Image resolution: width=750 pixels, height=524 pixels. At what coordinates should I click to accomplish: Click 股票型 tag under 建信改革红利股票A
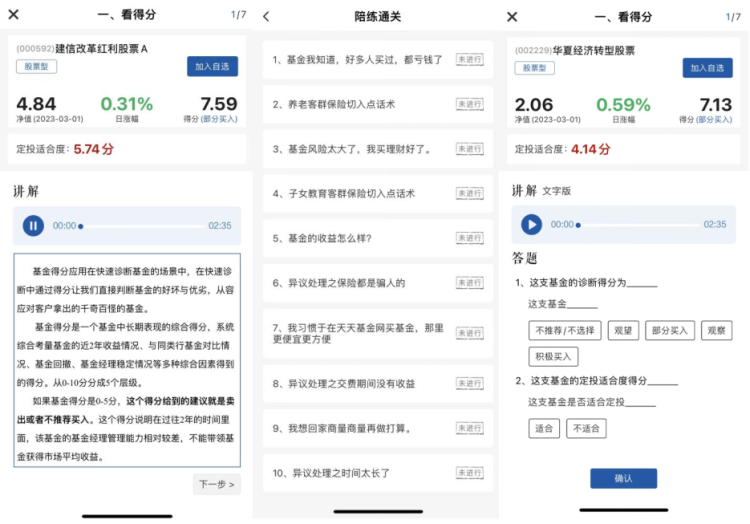pyautogui.click(x=36, y=66)
